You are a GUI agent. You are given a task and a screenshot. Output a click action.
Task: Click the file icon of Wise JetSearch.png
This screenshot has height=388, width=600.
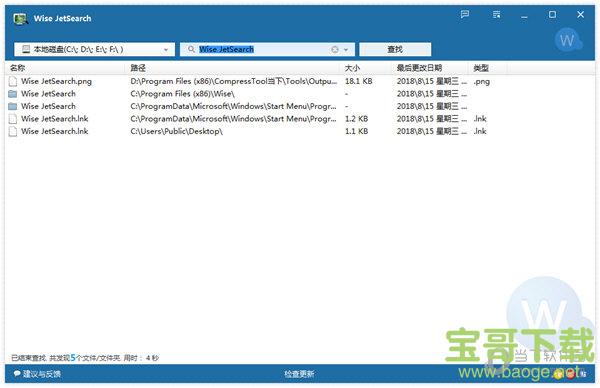13,81
